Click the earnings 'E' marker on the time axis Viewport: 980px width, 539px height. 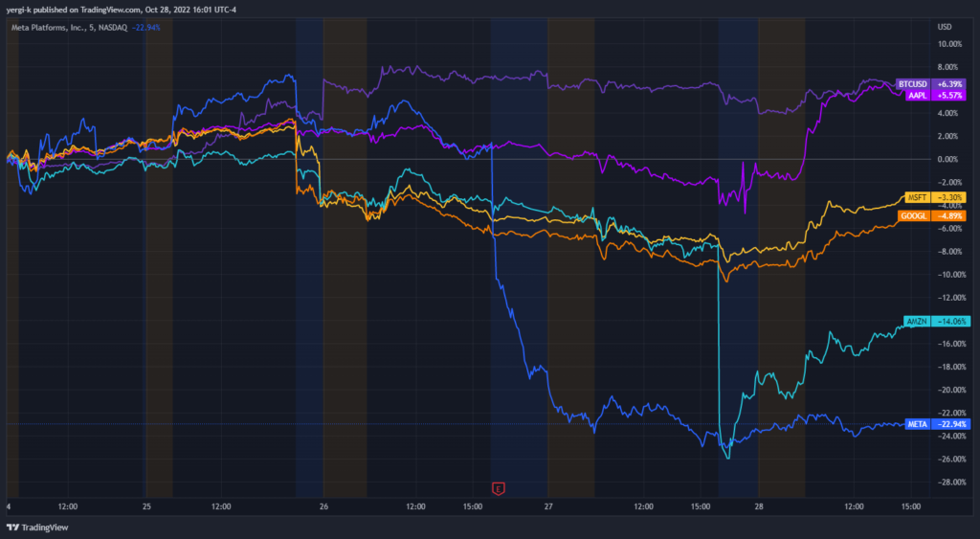click(x=498, y=488)
